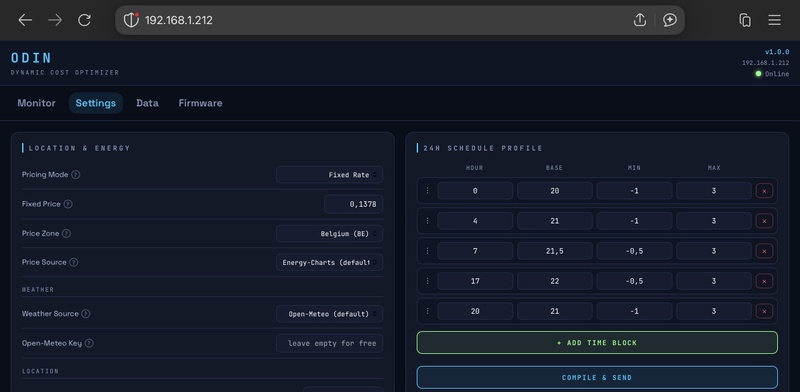The image size is (800, 392).
Task: Edit the Fixed Price field 0,1378
Action: 354,204
